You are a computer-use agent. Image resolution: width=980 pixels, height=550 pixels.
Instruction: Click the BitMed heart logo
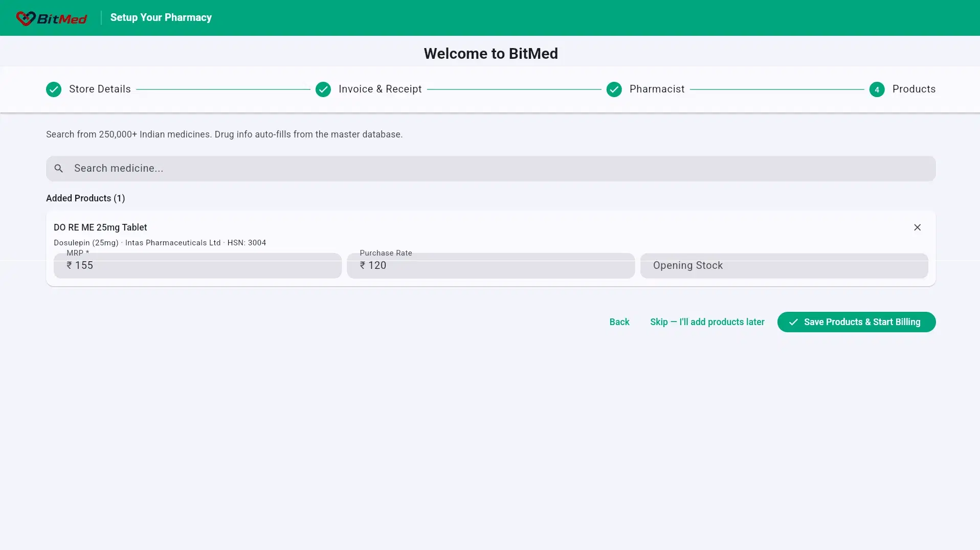(x=26, y=18)
